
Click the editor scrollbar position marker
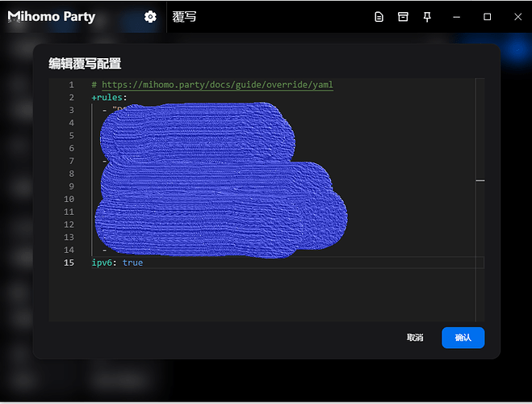pyautogui.click(x=480, y=181)
